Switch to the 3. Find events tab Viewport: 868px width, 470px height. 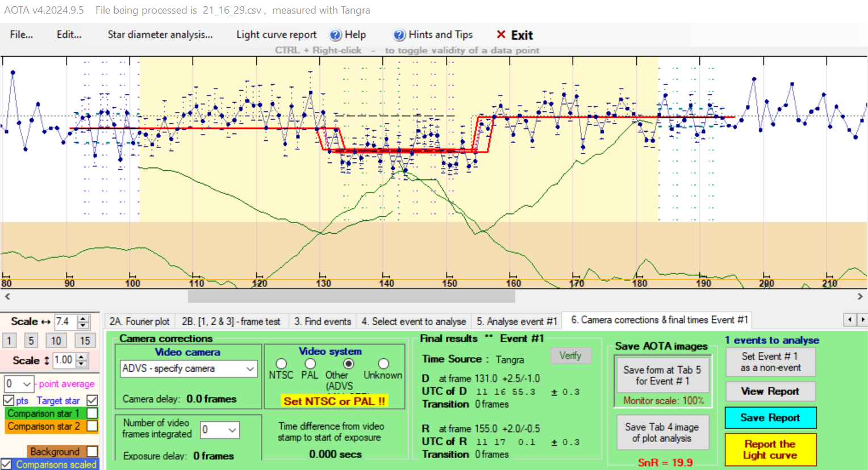pyautogui.click(x=323, y=321)
